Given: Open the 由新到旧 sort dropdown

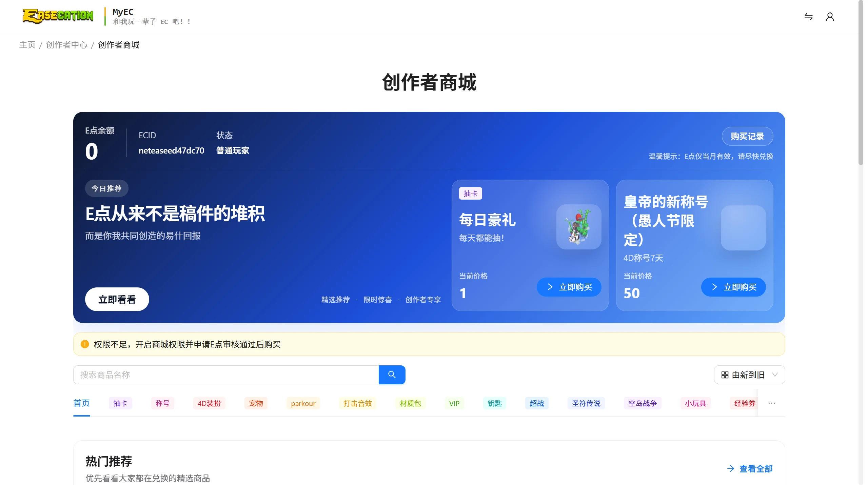Looking at the screenshot, I should coord(749,375).
